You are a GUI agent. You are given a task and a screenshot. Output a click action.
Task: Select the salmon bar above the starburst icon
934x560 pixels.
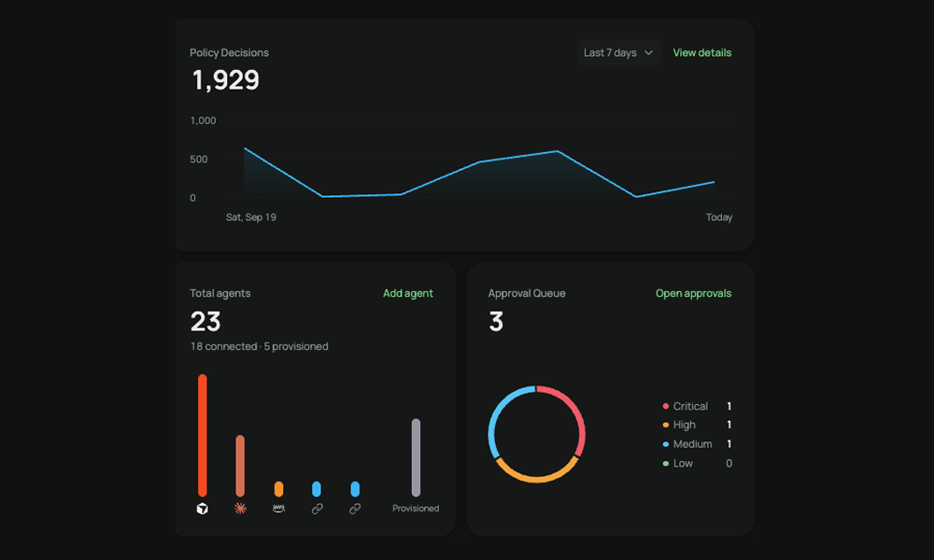240,466
